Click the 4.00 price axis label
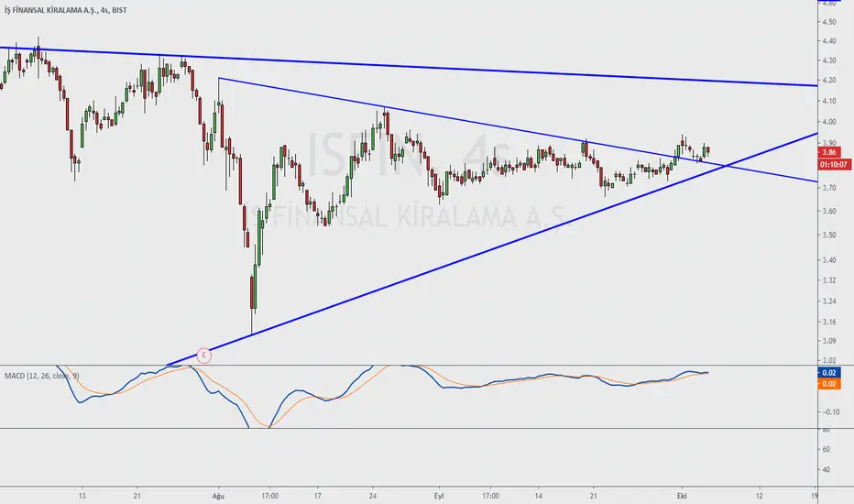This screenshot has width=854, height=504. click(829, 122)
